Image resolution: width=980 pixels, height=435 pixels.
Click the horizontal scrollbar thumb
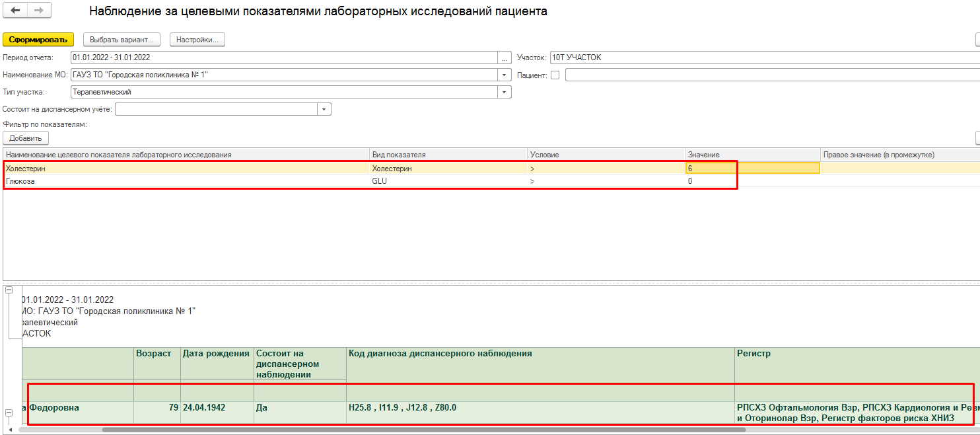(x=423, y=430)
